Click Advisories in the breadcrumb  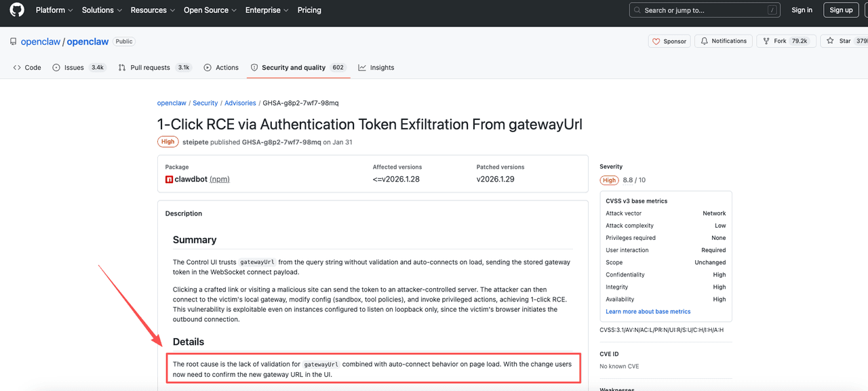(x=240, y=103)
